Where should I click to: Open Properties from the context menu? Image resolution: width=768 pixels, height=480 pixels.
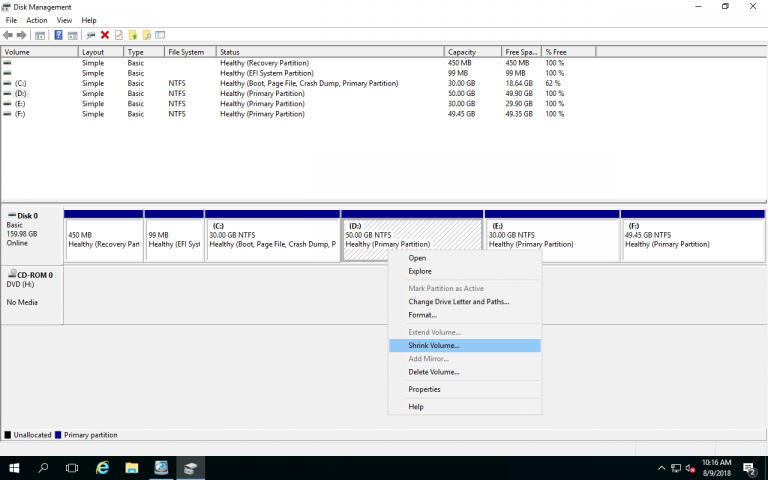(465, 389)
